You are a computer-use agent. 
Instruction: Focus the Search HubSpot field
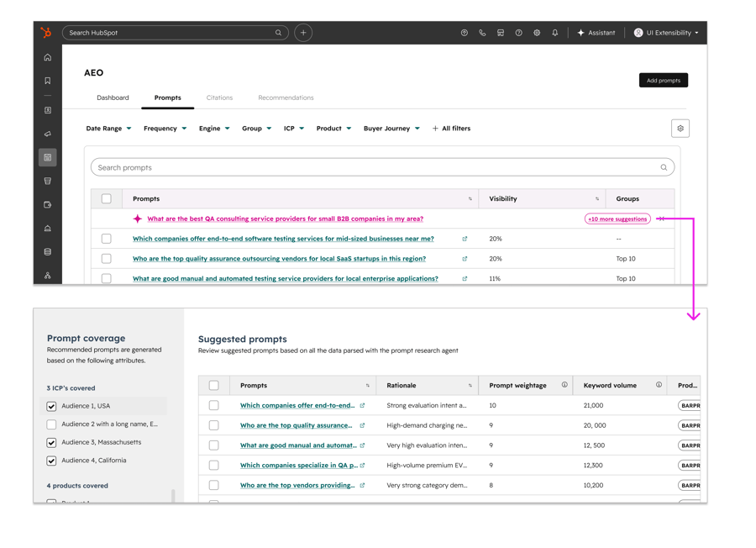(x=176, y=33)
